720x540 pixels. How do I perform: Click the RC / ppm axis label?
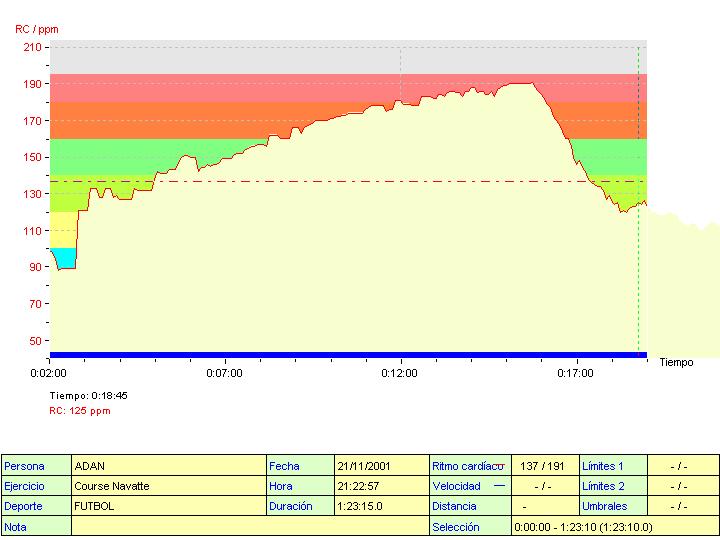(x=37, y=29)
